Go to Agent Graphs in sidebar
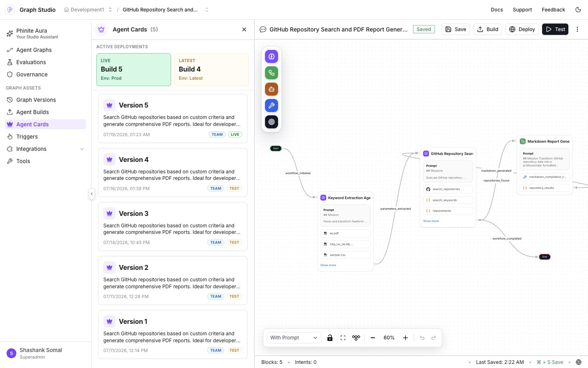 coord(45,50)
